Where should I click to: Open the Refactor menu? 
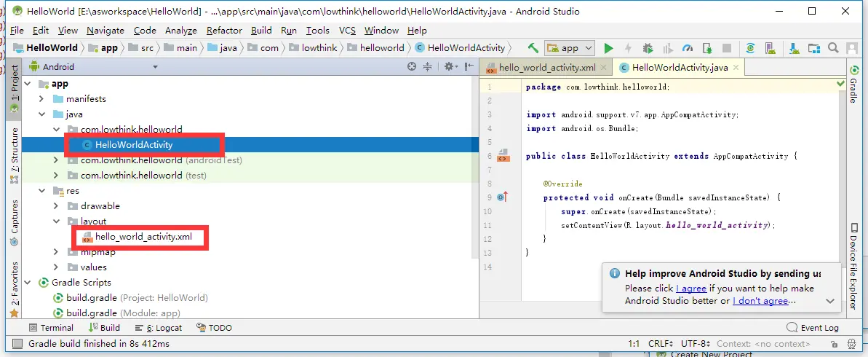coord(224,31)
